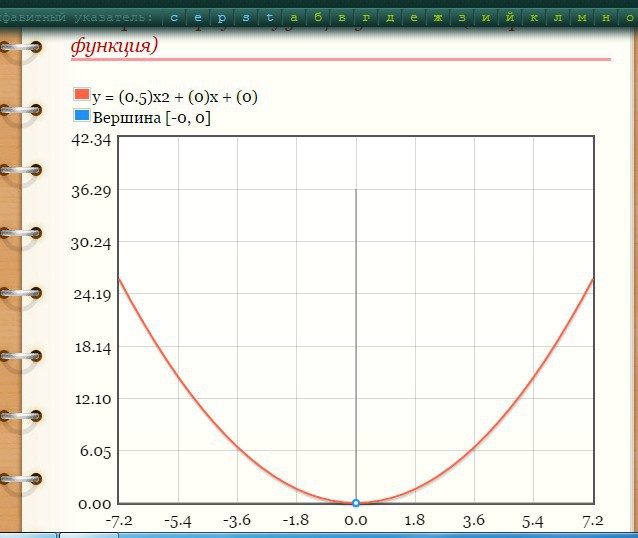
Task: Click y-axis label '42.34'
Action: [x=91, y=140]
